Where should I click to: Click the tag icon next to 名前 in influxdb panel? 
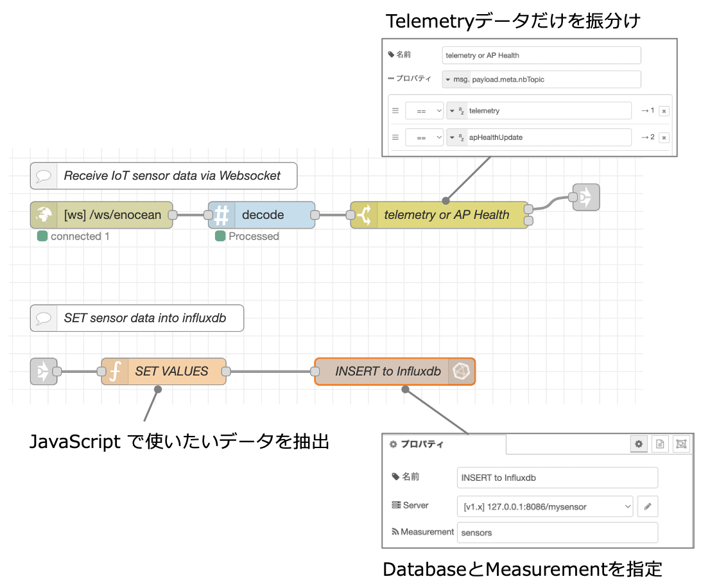pyautogui.click(x=395, y=477)
